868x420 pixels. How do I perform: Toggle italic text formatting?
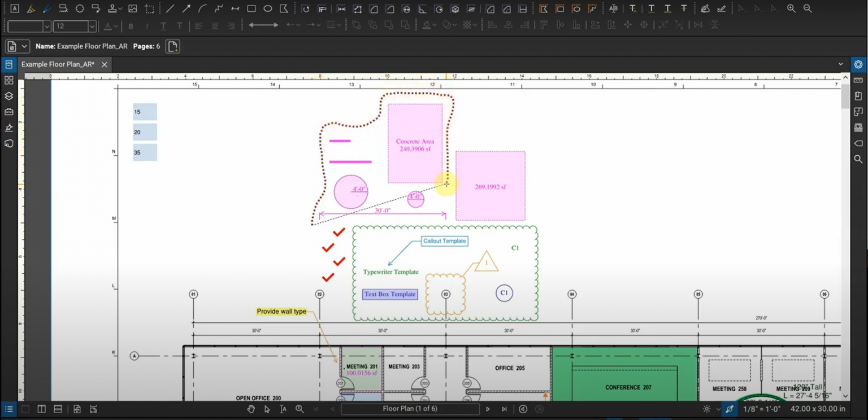pos(146,25)
